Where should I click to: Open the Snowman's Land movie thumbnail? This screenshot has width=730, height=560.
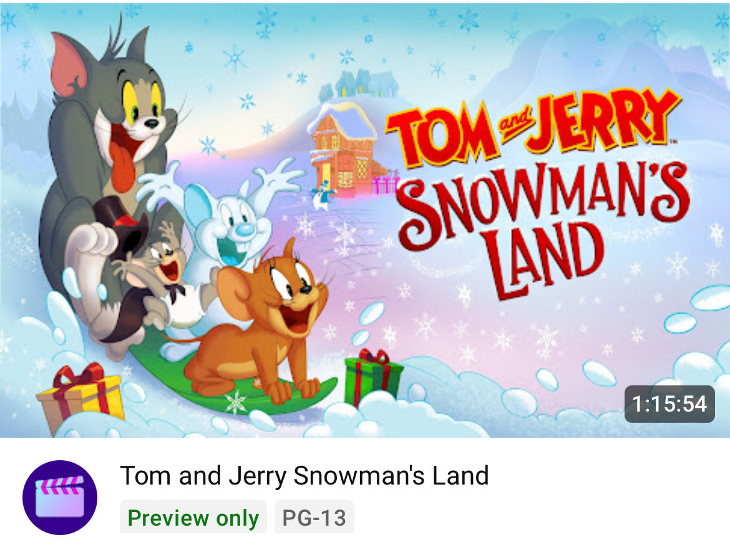pyautogui.click(x=365, y=221)
